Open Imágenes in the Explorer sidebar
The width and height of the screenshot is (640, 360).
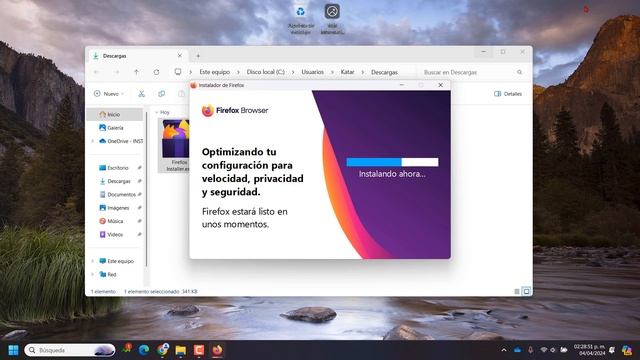[117, 208]
